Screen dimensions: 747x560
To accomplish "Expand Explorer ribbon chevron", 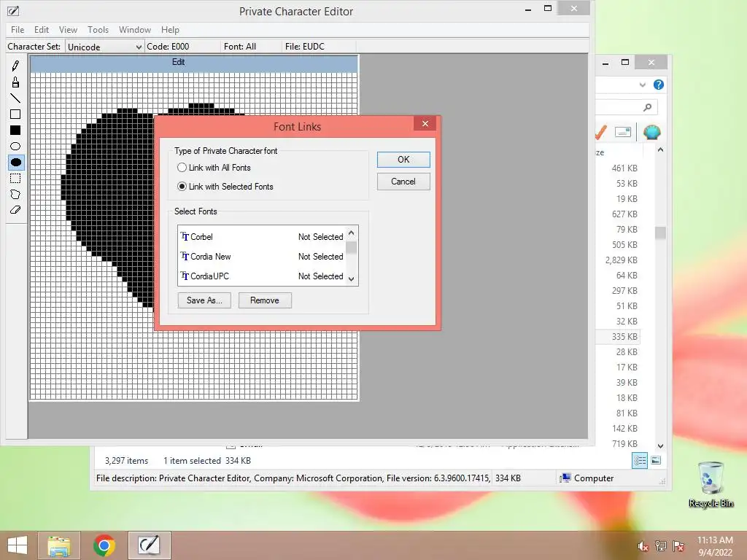I will coord(642,85).
